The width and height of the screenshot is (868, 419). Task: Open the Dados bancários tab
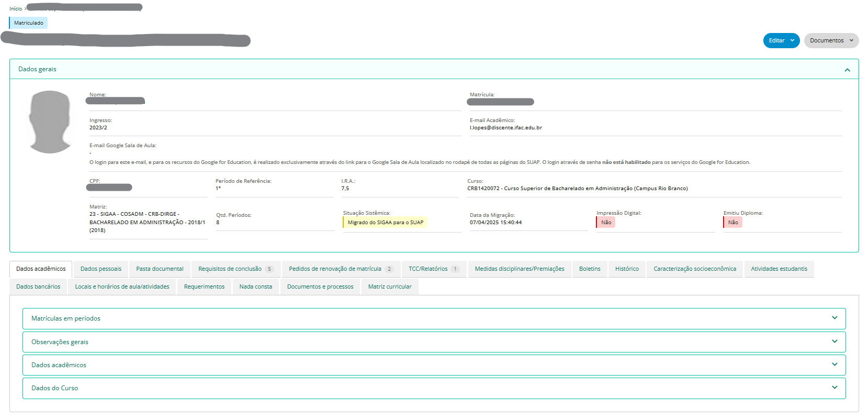(38, 286)
